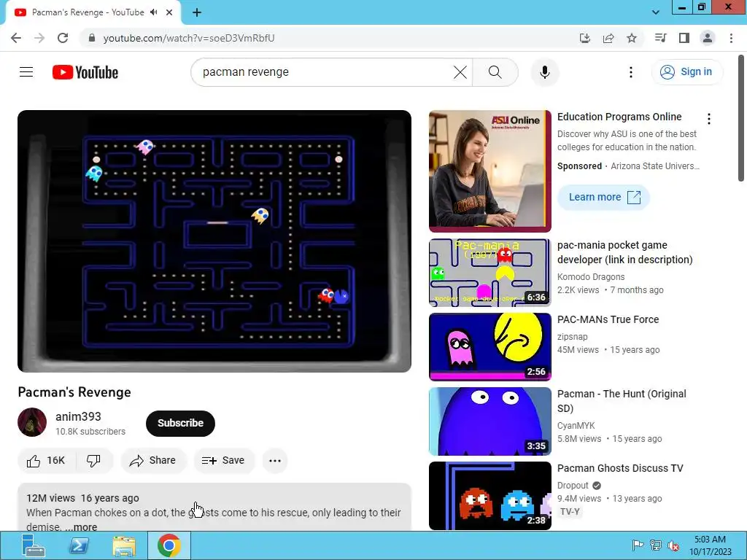Open PAC-MANs True Force title link
The height and width of the screenshot is (560, 747).
click(x=608, y=319)
